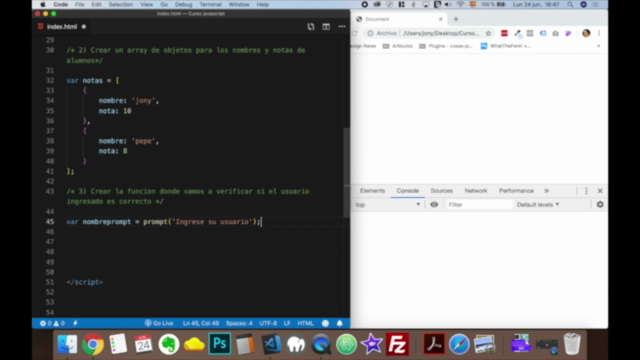Switch to the Performance tab in DevTools
The width and height of the screenshot is (640, 360).
pos(516,191)
